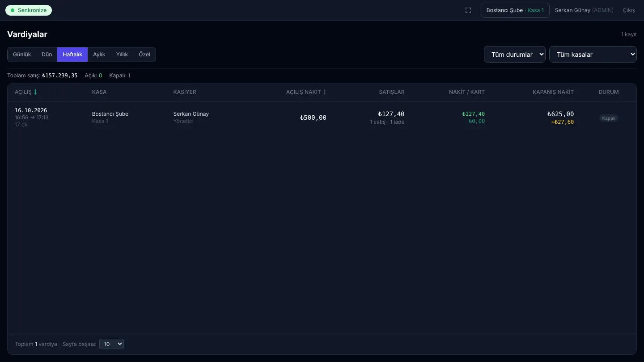The height and width of the screenshot is (362, 644).
Task: Sort by Açılış Nakit column icon
Action: [x=325, y=92]
